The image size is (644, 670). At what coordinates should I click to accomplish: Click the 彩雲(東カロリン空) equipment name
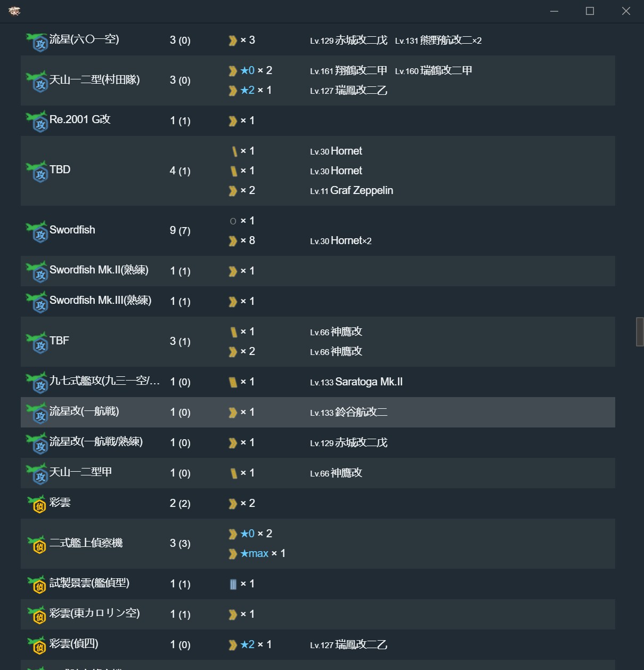(x=95, y=614)
